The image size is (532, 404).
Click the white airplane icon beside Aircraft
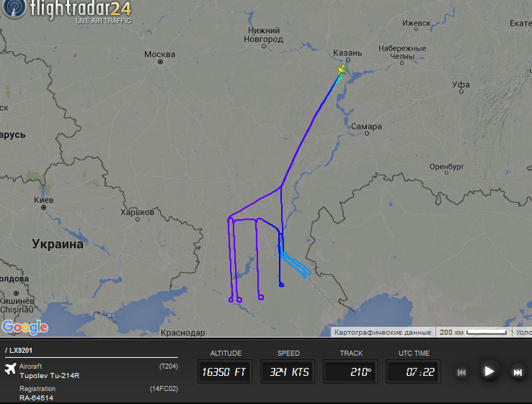pos(11,369)
